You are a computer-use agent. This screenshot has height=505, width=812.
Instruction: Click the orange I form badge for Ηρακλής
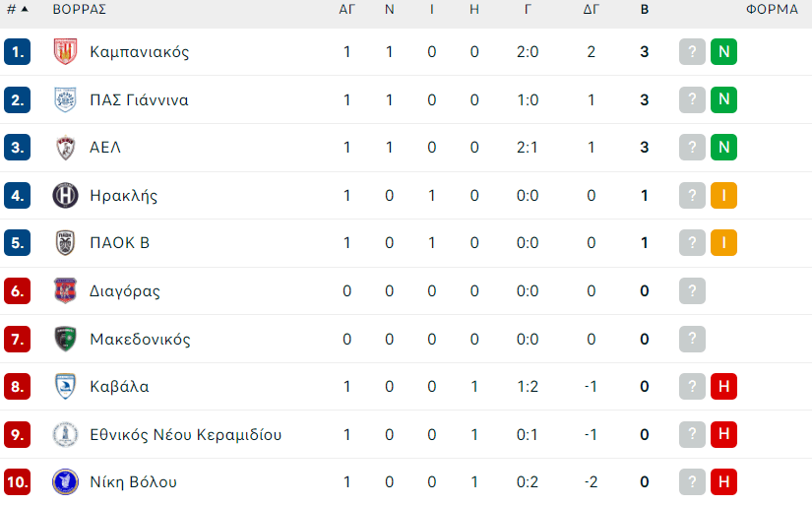723,196
